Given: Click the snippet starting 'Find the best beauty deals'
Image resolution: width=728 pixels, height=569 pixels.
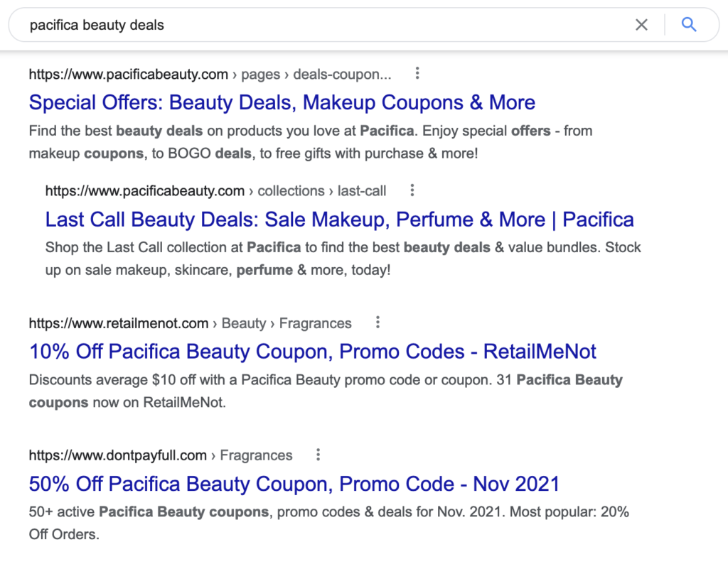Looking at the screenshot, I should (311, 142).
